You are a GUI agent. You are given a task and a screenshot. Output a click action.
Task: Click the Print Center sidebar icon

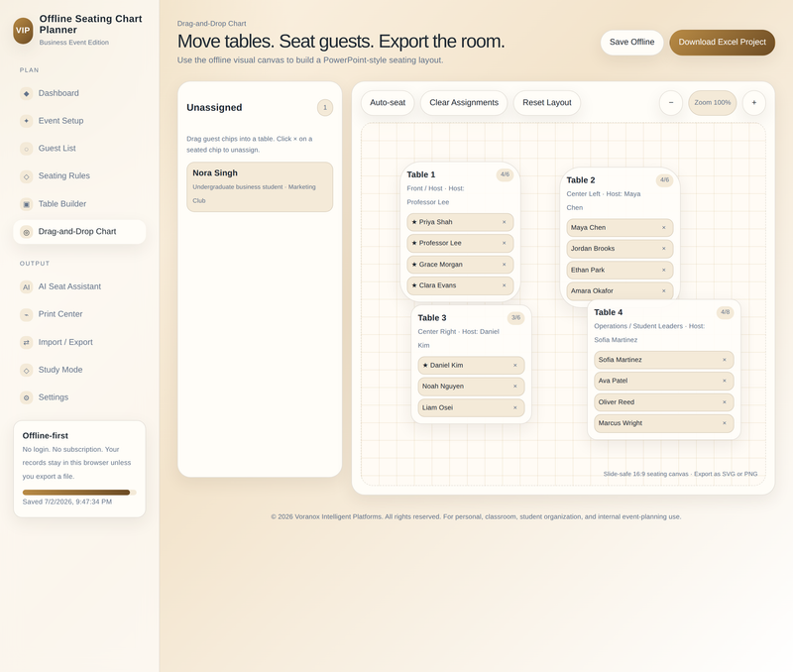click(x=27, y=314)
